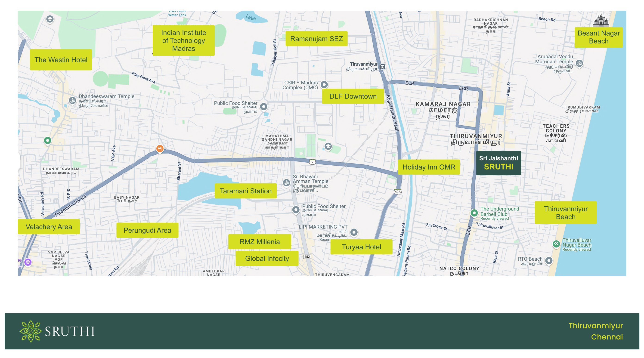Click the Tiruvanmiyur railway station icon
Viewport: 644px width, 358px height.
click(383, 67)
